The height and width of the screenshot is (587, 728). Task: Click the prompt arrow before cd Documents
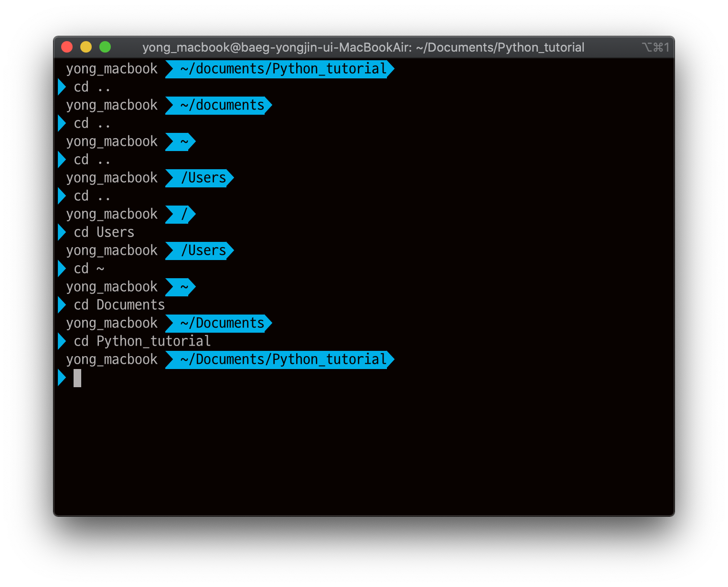[62, 304]
